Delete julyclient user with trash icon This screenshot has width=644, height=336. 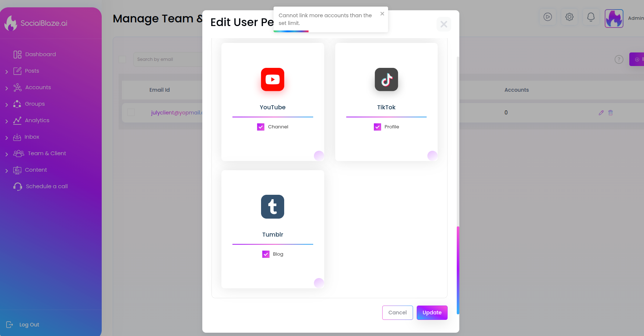611,113
